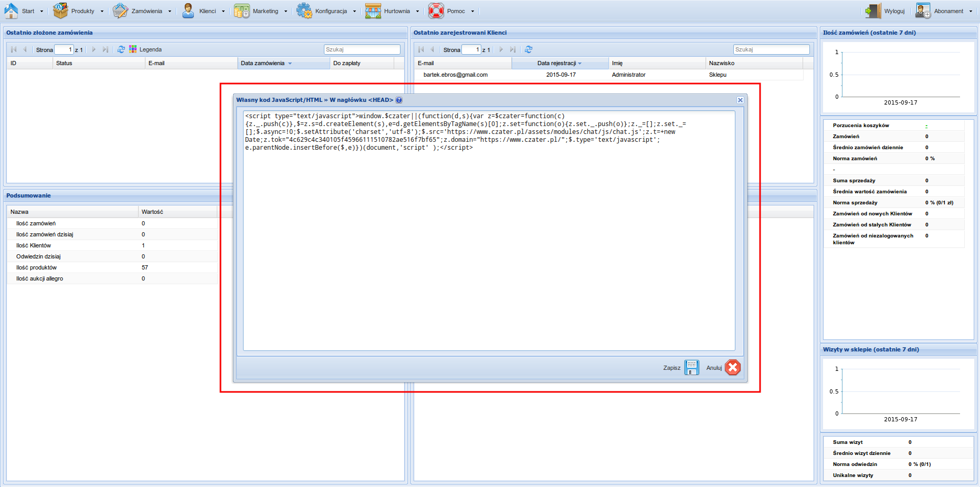The image size is (980, 487).
Task: Click the page number field in customers grid
Action: pyautogui.click(x=471, y=49)
